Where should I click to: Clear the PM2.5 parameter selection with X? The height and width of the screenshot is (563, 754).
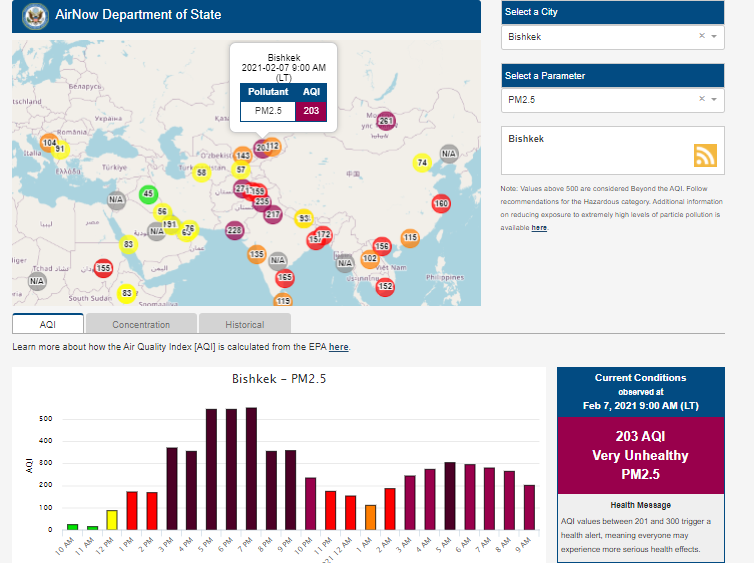[x=701, y=99]
